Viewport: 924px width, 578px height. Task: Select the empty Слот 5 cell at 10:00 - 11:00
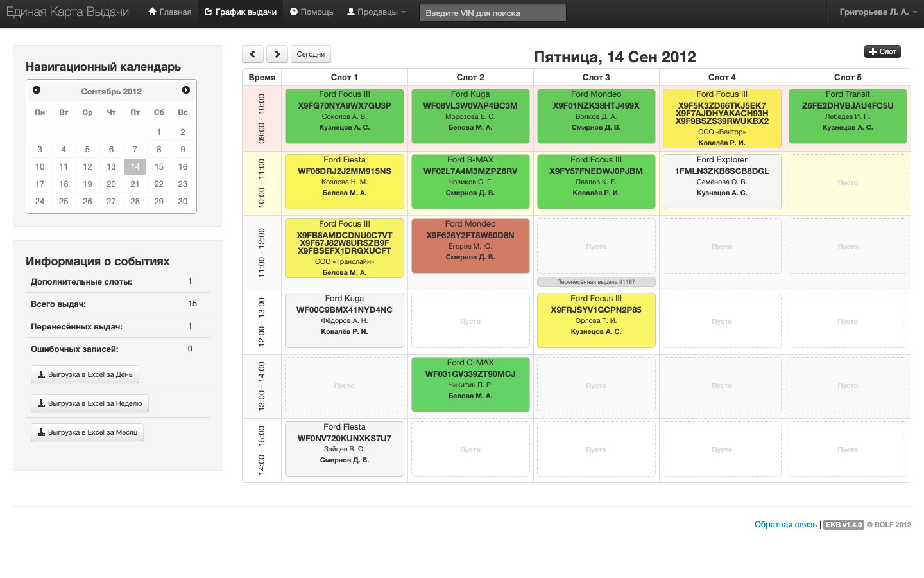(848, 182)
